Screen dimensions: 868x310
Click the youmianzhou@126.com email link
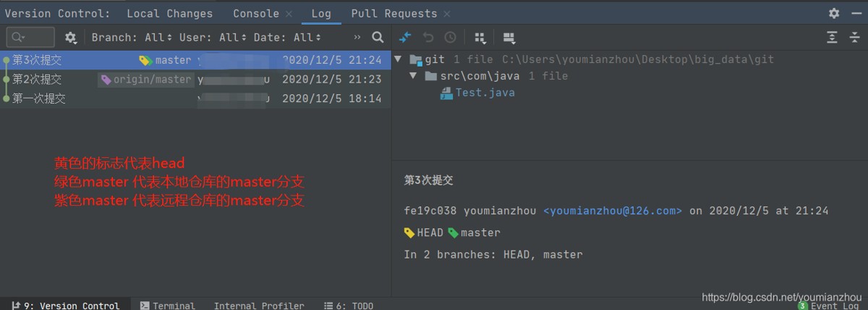click(x=612, y=211)
